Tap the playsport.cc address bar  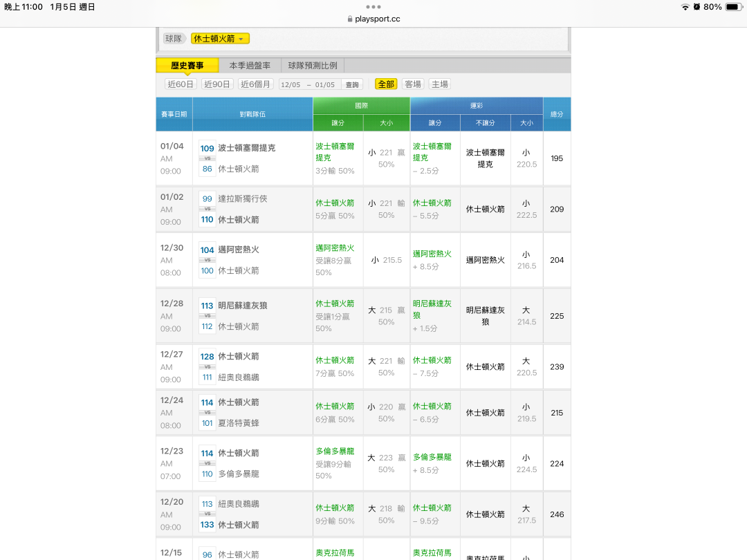(373, 19)
